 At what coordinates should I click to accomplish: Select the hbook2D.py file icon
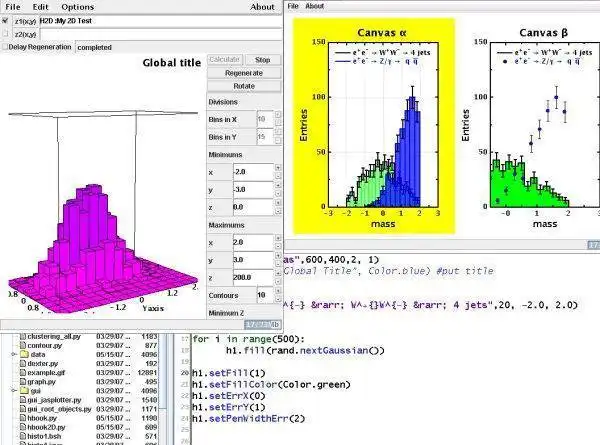click(x=23, y=427)
